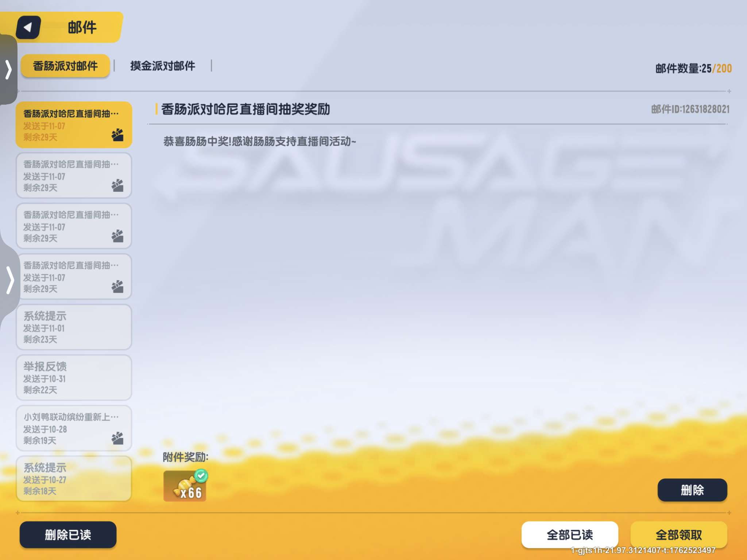Viewport: 747px width, 560px height.
Task: Click 删除已读 to remove read mails
Action: point(67,534)
